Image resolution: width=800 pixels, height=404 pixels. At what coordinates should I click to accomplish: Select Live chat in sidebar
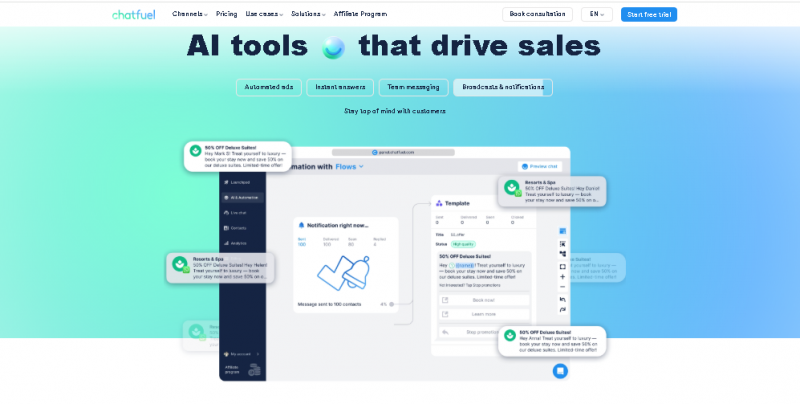click(x=238, y=212)
